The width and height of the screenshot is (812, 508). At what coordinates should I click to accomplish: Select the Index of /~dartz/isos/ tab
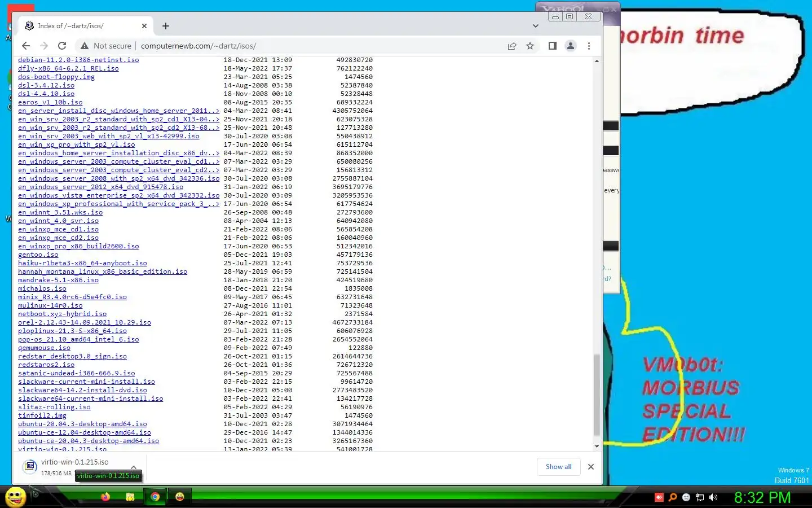(86, 26)
